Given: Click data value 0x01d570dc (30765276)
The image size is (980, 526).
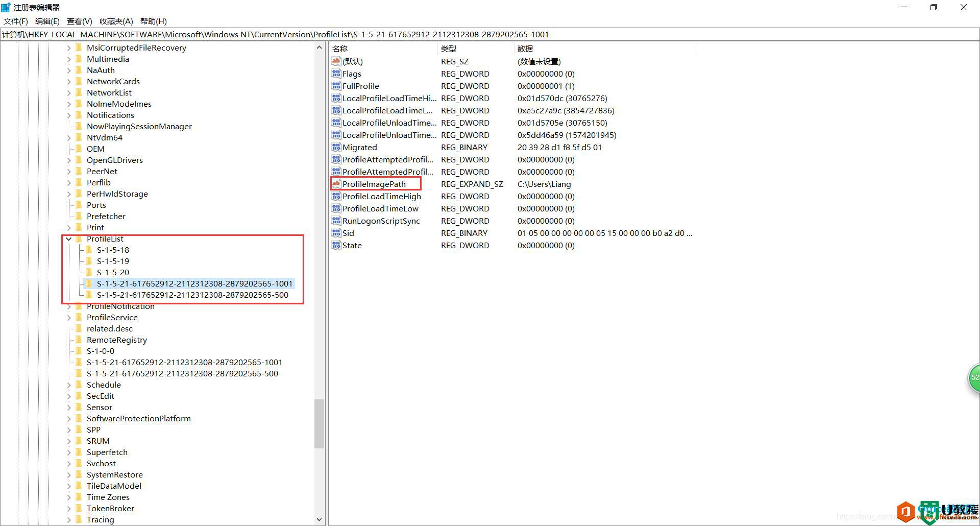Looking at the screenshot, I should point(562,98).
